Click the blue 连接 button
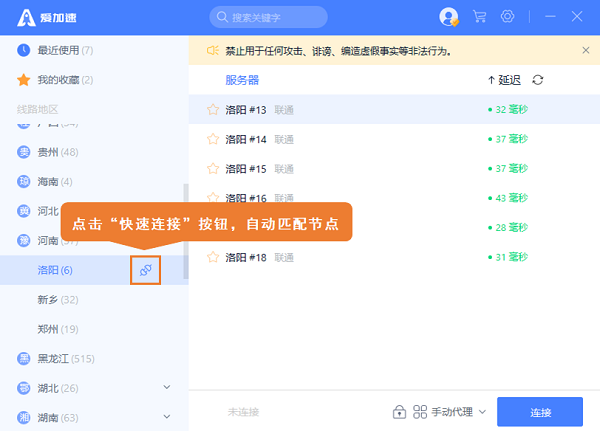 point(540,412)
